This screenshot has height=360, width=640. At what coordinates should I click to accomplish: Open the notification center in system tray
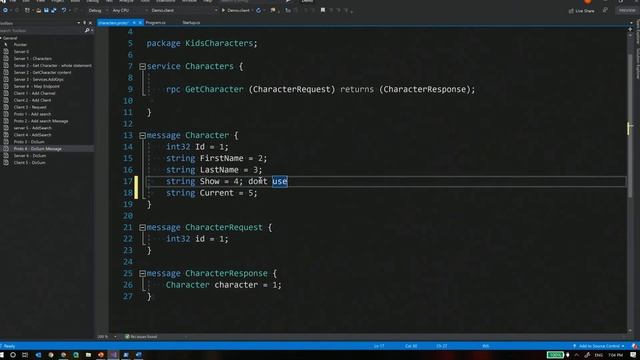(x=633, y=355)
